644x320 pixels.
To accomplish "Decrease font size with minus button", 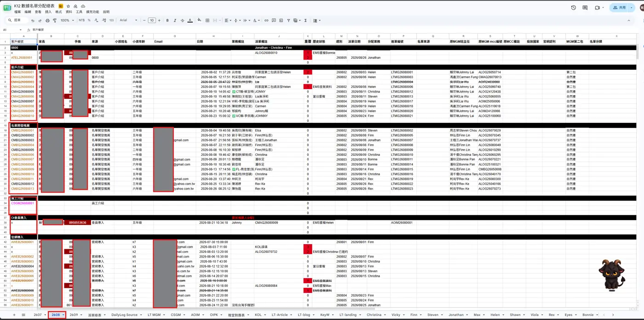I will [x=144, y=20].
